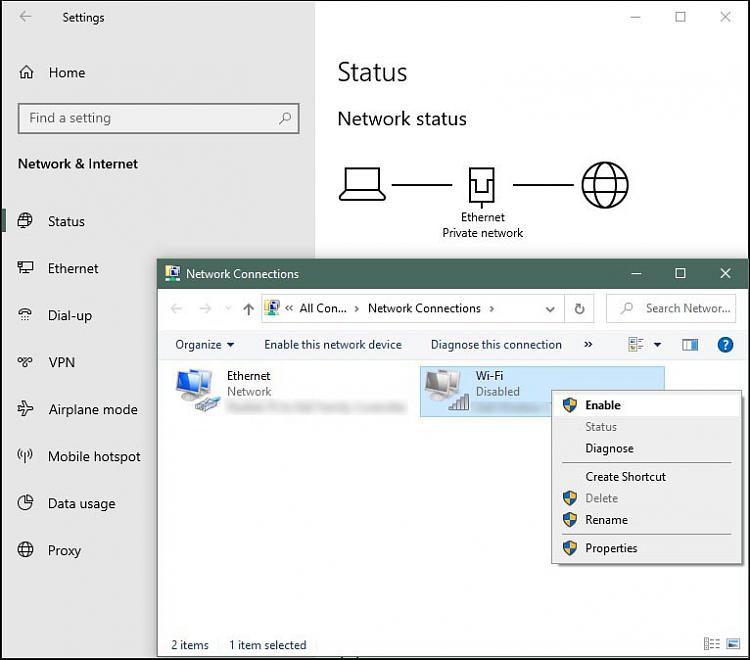Focus the Find a setting field
The image size is (750, 660).
[x=158, y=118]
